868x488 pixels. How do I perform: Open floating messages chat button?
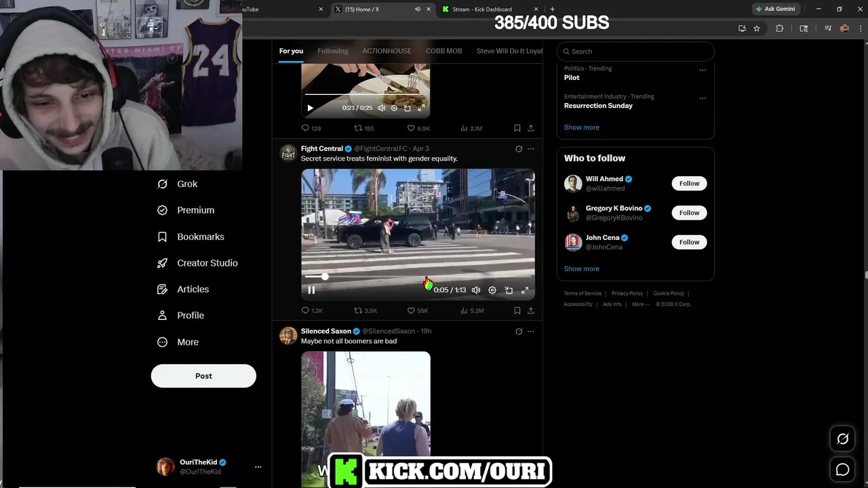(842, 469)
